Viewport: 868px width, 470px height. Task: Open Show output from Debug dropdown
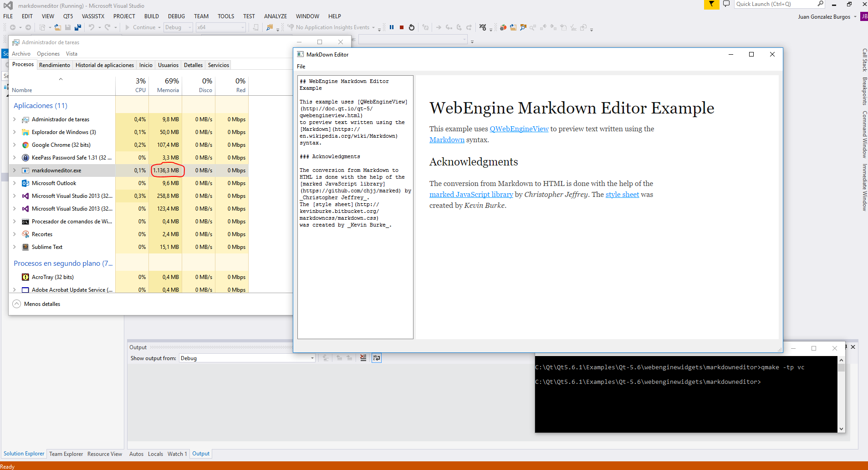(x=247, y=358)
